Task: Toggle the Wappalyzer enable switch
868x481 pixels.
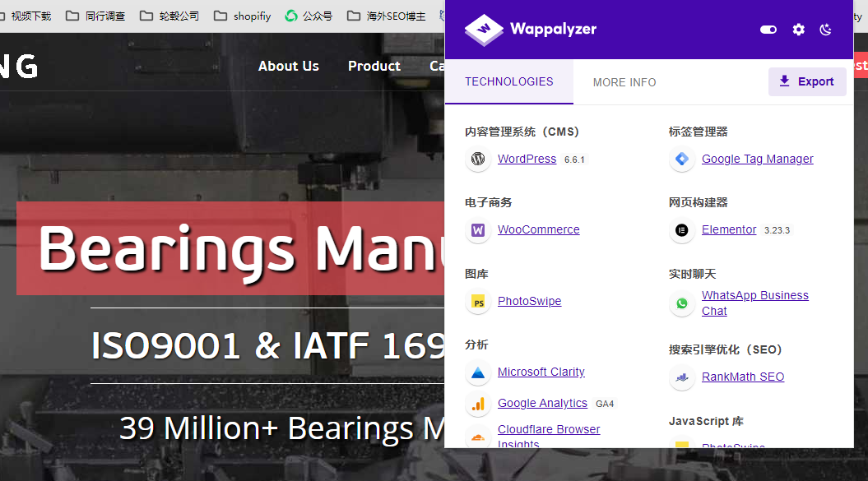Action: coord(768,30)
